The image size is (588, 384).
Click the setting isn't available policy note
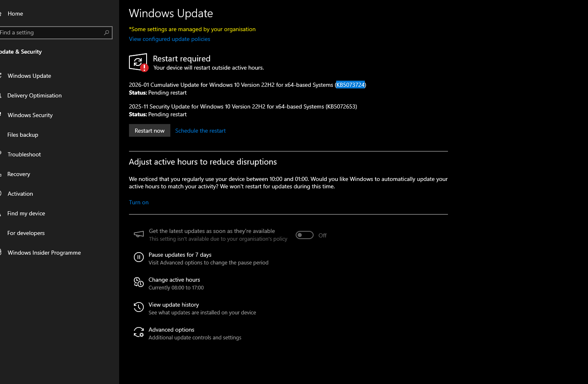[218, 239]
